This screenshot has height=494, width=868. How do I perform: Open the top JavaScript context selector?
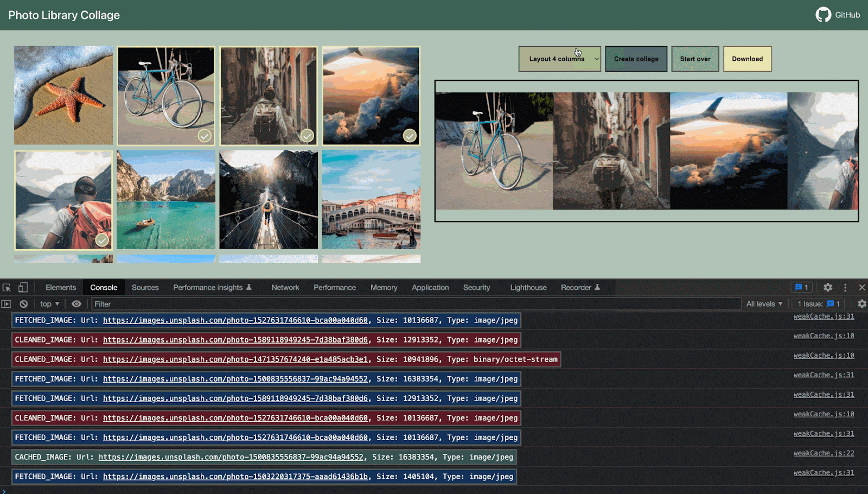(49, 304)
